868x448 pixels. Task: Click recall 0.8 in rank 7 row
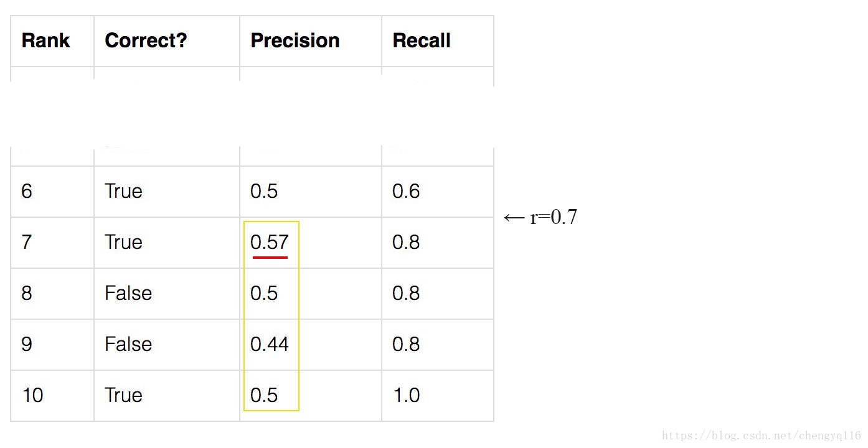pyautogui.click(x=406, y=242)
